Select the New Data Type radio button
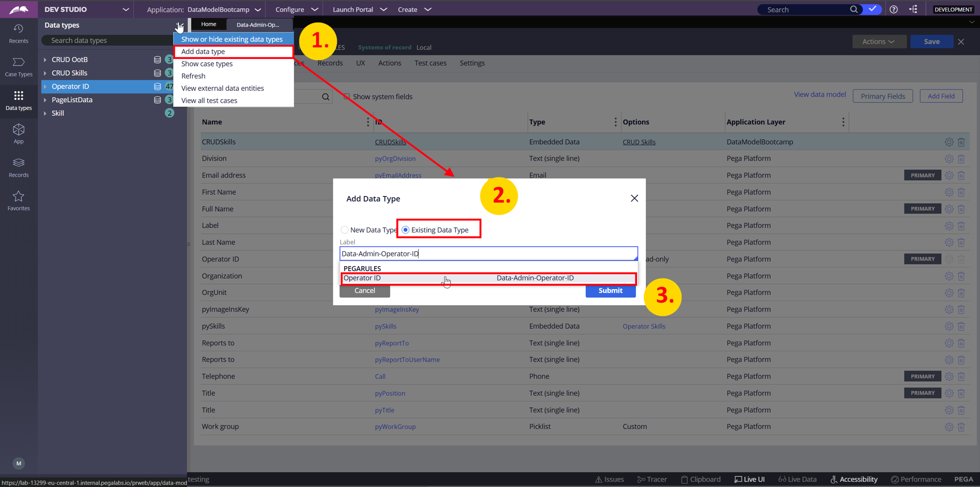This screenshot has width=980, height=487. [344, 230]
